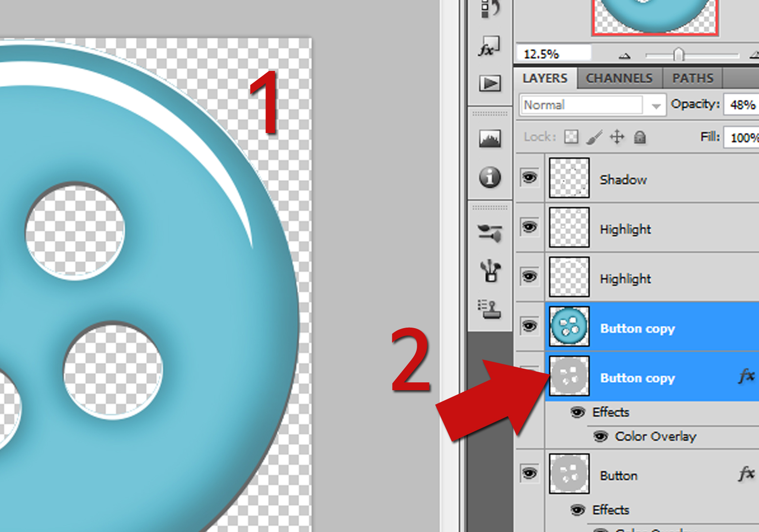This screenshot has width=759, height=532.
Task: Click the Shadow layer thumbnail
Action: [x=569, y=177]
